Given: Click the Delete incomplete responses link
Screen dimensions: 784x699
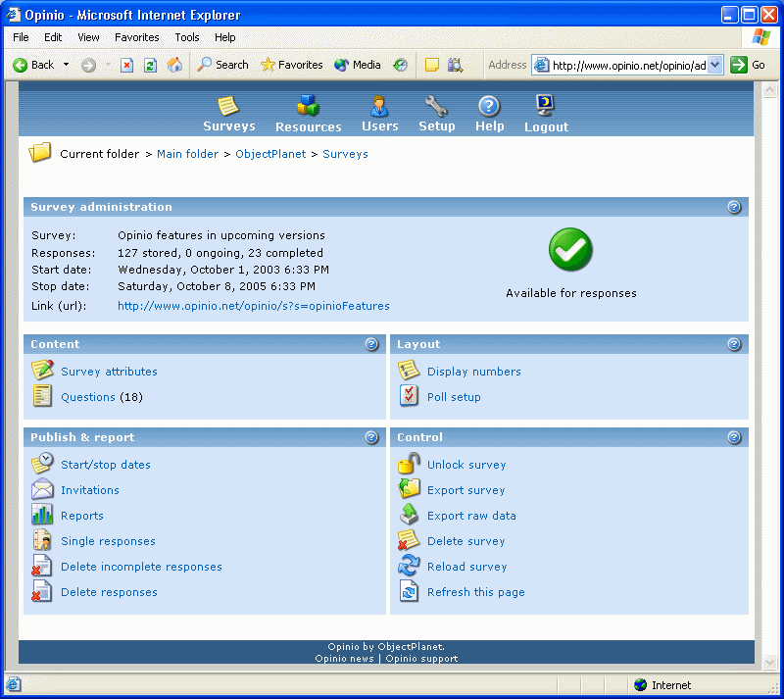Looking at the screenshot, I should [x=141, y=567].
